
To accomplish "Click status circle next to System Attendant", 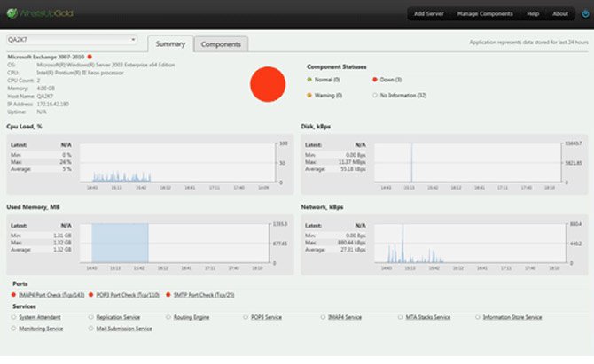I will point(13,317).
